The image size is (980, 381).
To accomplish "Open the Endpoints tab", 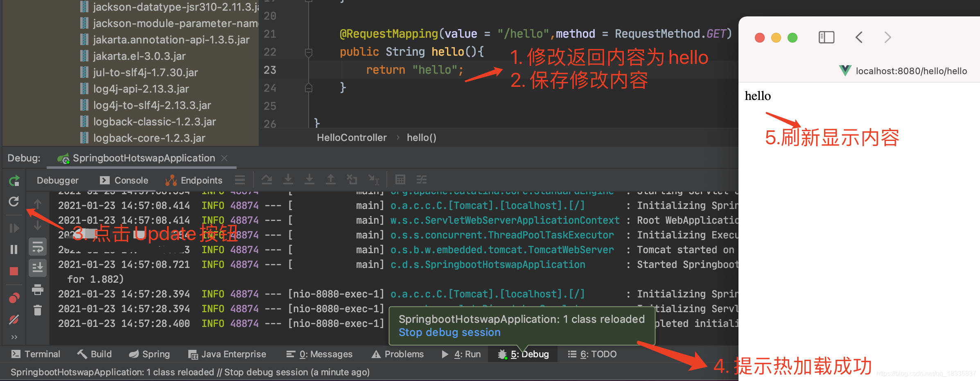I will [194, 180].
